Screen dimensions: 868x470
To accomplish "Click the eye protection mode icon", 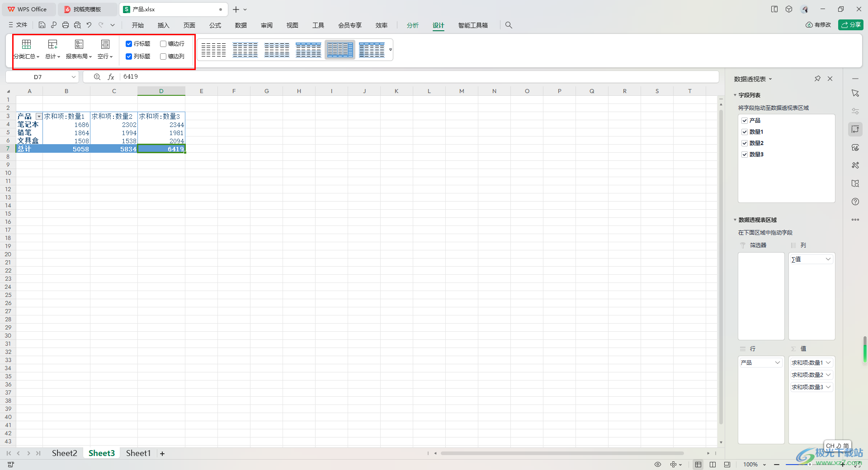I will (658, 465).
